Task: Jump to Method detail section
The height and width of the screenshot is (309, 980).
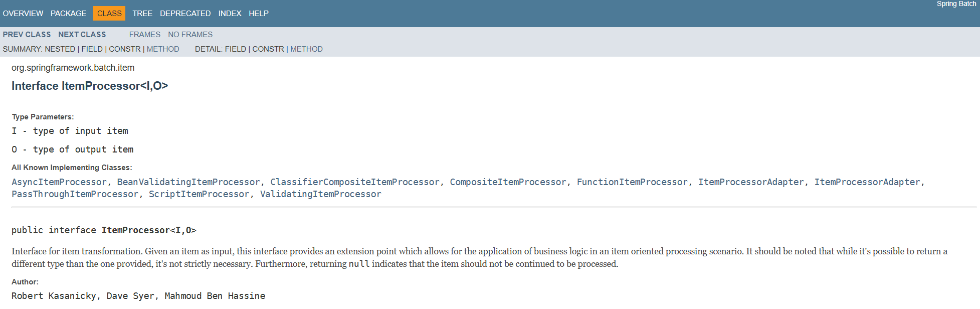Action: coord(306,49)
